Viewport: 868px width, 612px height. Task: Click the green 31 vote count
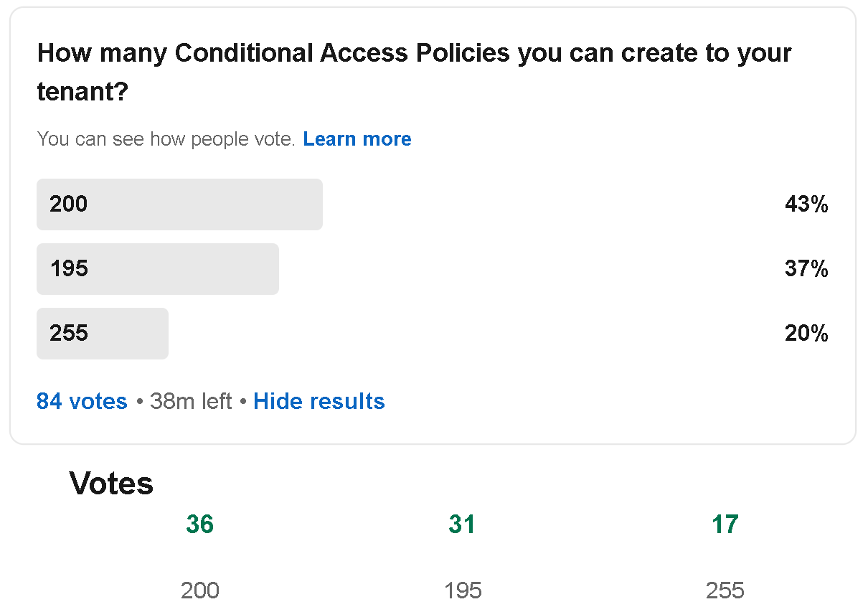coord(462,524)
